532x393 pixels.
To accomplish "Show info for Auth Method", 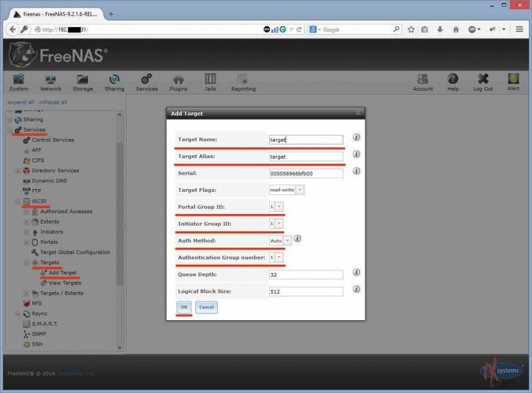I will (x=297, y=239).
